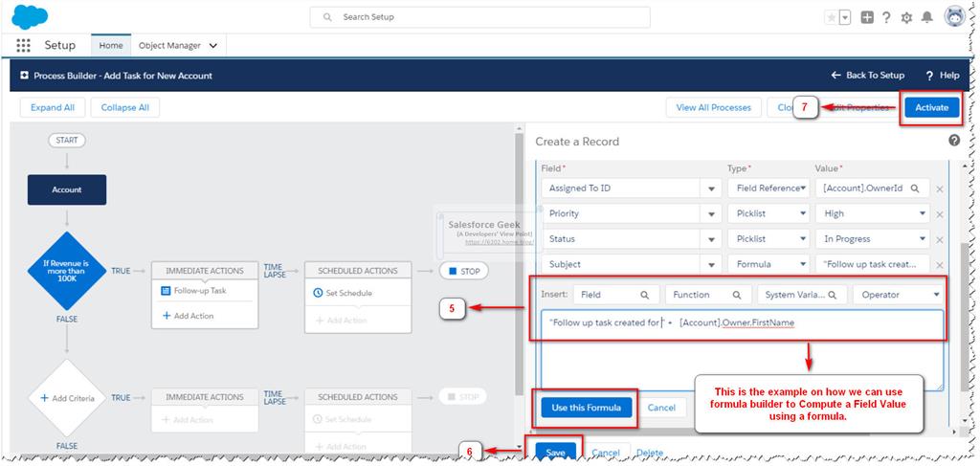The height and width of the screenshot is (466, 980).
Task: Click Delete link at panel bottom
Action: point(650,453)
